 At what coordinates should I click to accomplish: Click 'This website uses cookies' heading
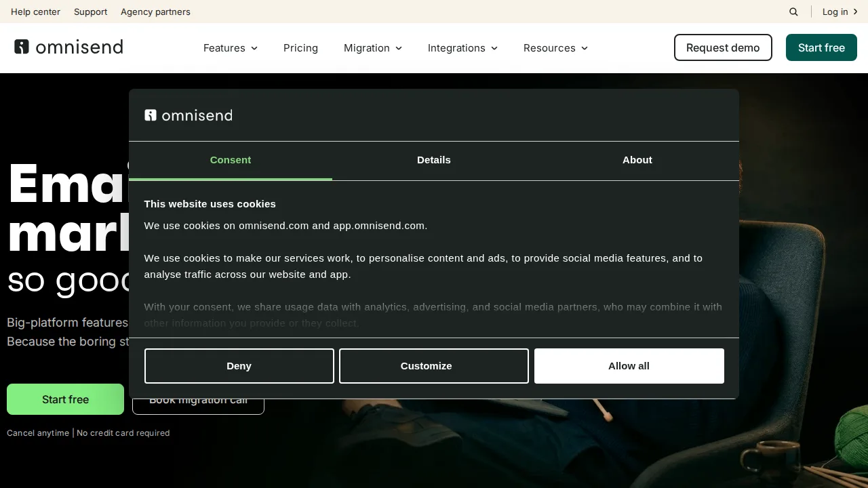(x=210, y=204)
